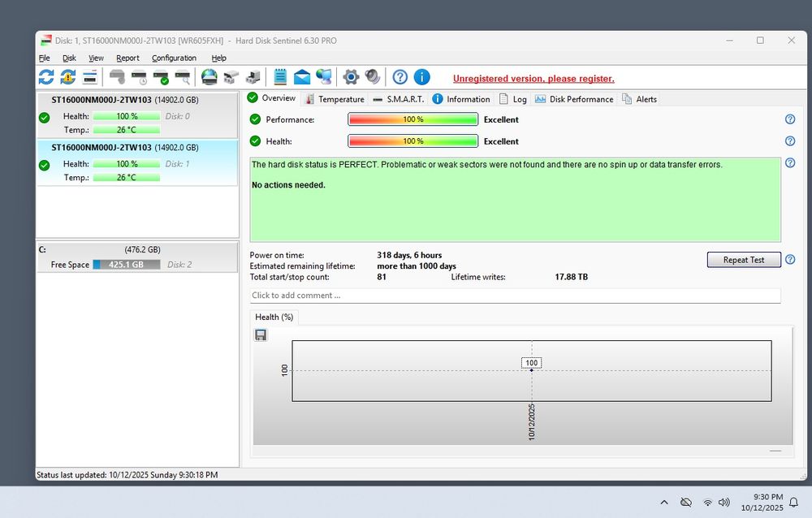Open the Disk menu
This screenshot has width=812, height=518.
point(69,58)
